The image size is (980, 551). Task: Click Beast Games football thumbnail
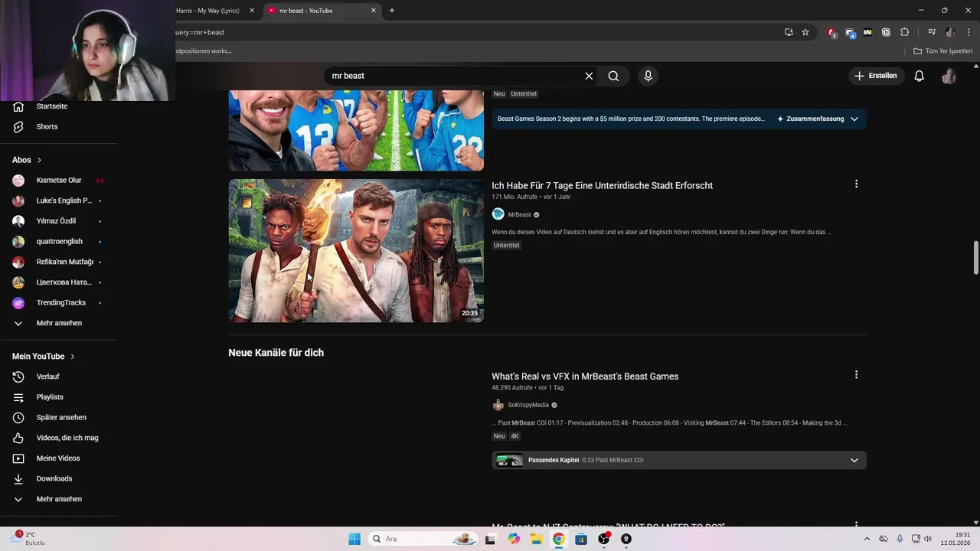point(356,130)
